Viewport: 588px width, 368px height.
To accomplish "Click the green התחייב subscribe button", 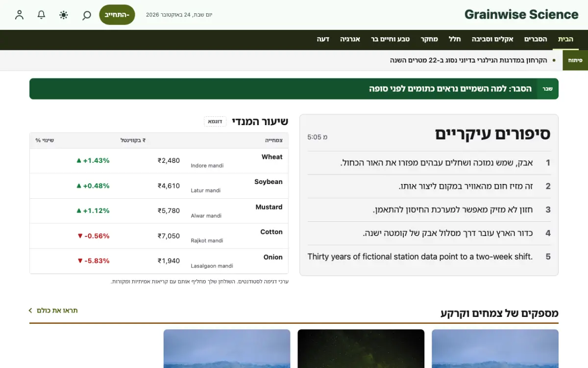I will 117,15.
